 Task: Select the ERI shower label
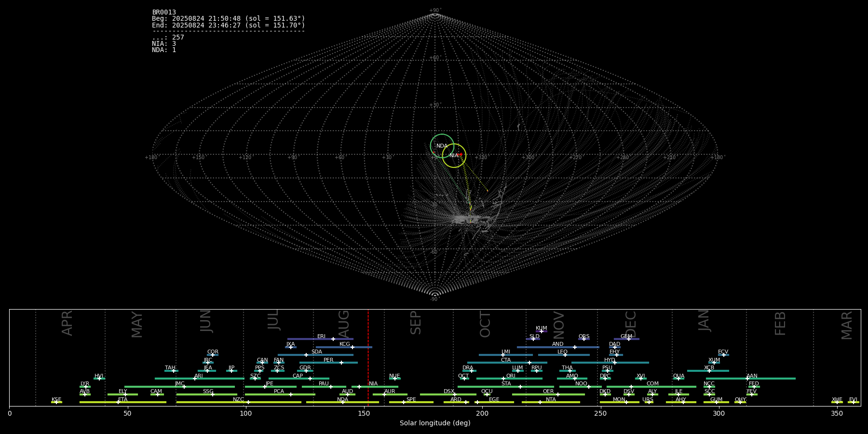(x=321, y=337)
